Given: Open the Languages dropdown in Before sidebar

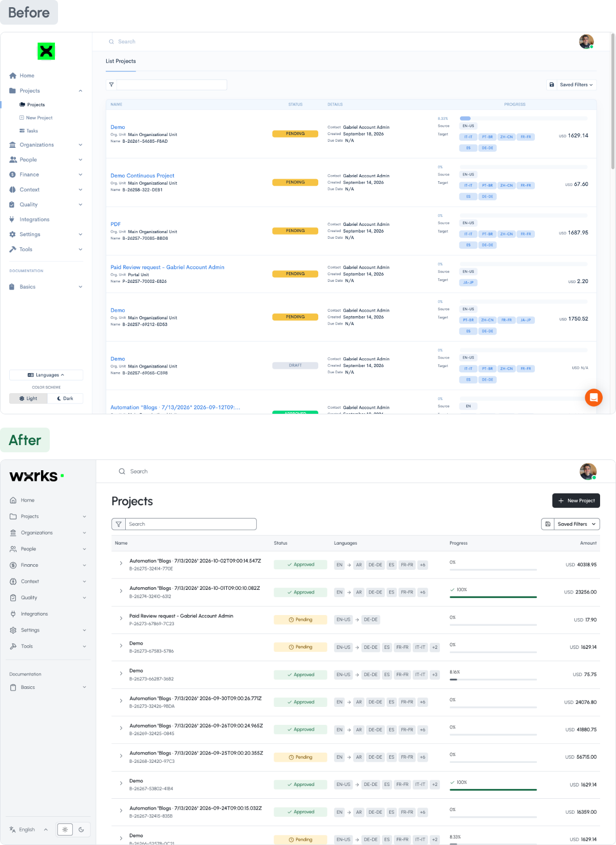Looking at the screenshot, I should [x=46, y=375].
